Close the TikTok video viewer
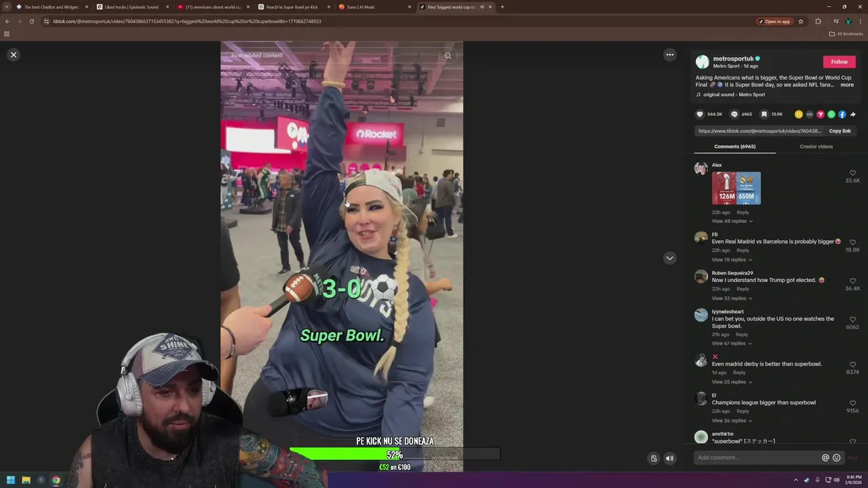The image size is (868, 488). tap(14, 55)
